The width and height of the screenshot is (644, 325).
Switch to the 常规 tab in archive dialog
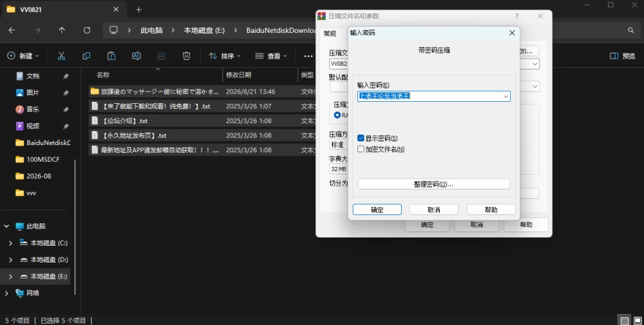coord(330,34)
